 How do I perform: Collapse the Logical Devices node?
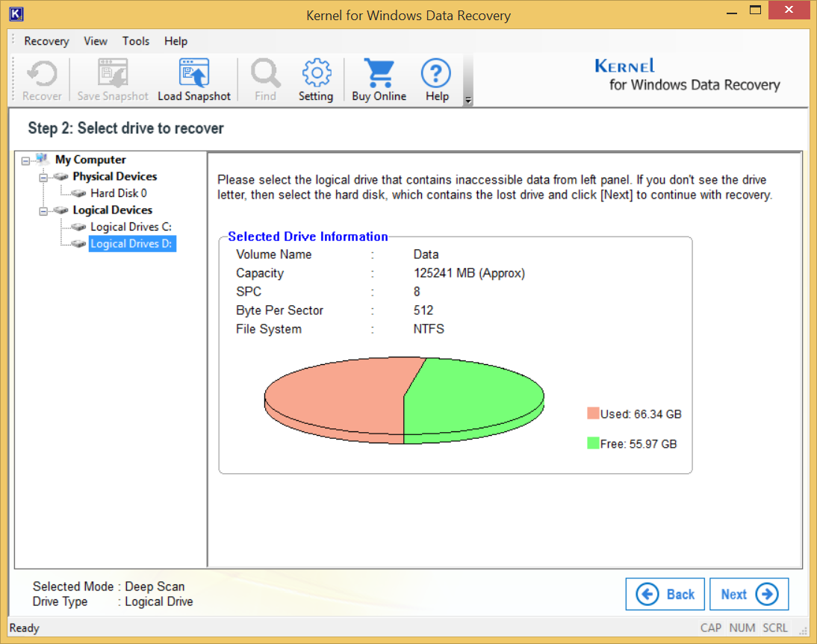(x=43, y=210)
